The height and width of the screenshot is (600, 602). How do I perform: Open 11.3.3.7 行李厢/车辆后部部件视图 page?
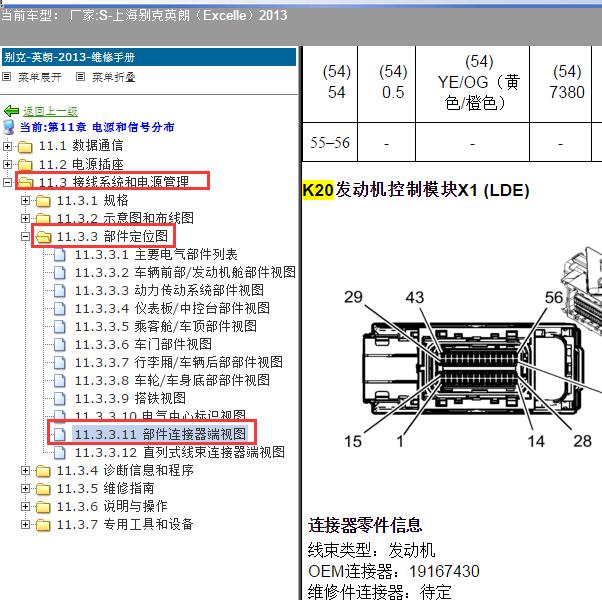pyautogui.click(x=179, y=362)
